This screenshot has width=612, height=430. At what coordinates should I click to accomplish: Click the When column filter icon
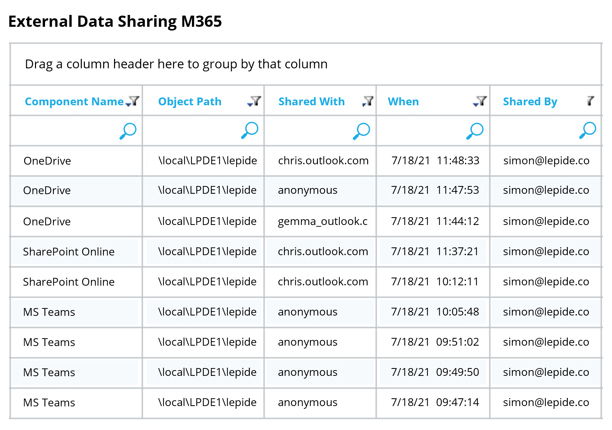[480, 101]
